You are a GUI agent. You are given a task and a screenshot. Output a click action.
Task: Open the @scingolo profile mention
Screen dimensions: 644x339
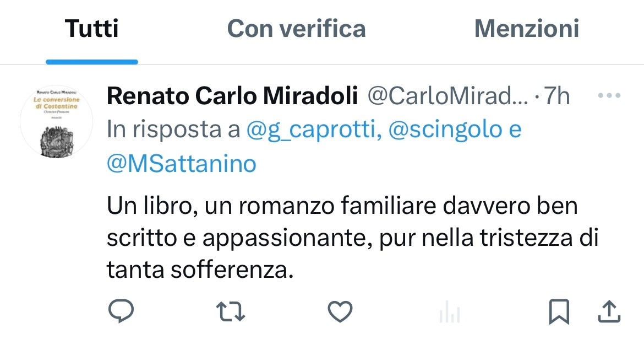coord(445,130)
